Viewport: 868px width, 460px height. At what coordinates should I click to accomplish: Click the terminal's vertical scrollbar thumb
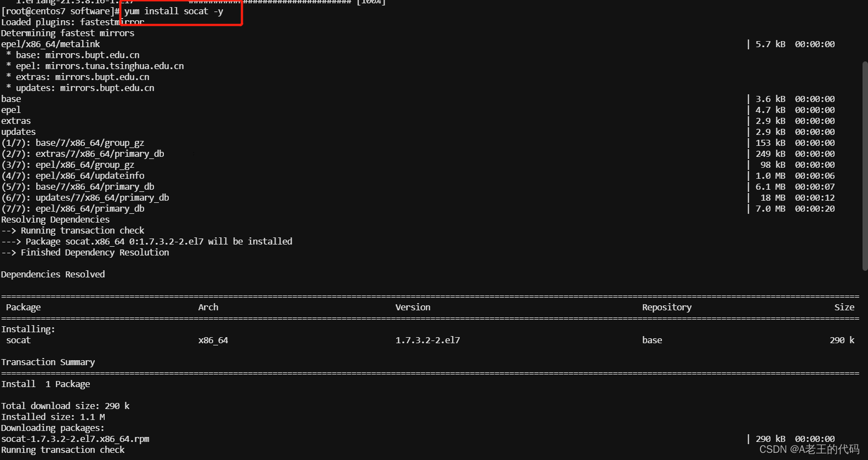tap(865, 166)
